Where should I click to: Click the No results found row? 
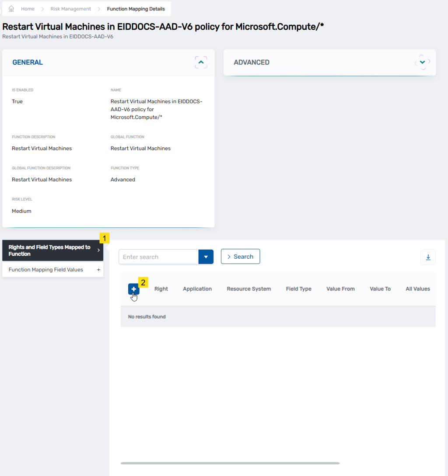click(x=278, y=316)
